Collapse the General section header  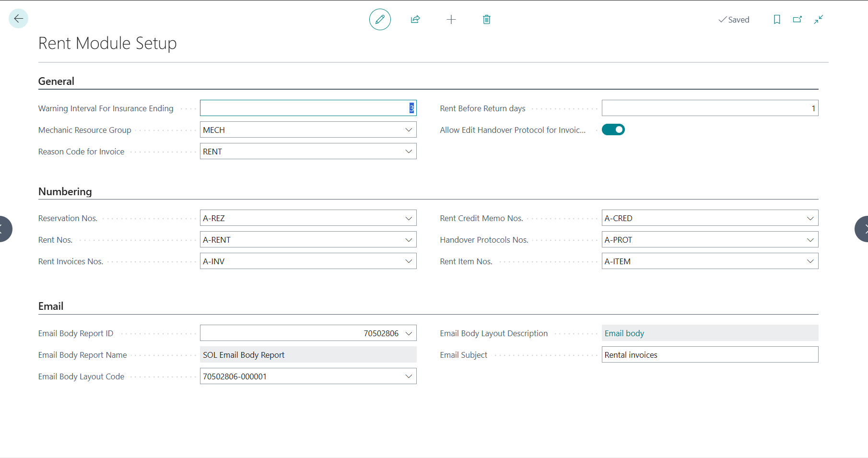(x=56, y=82)
